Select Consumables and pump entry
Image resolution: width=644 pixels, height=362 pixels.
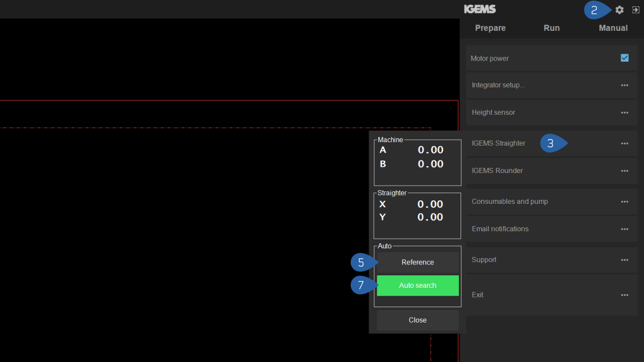tap(551, 202)
